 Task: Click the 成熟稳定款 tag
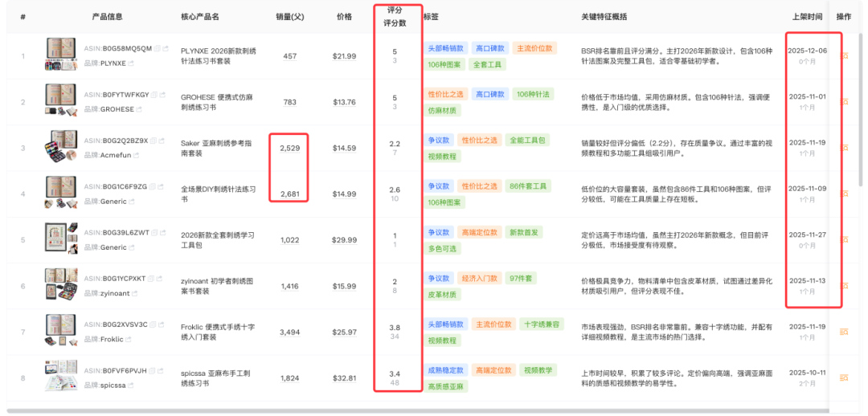[x=446, y=369]
